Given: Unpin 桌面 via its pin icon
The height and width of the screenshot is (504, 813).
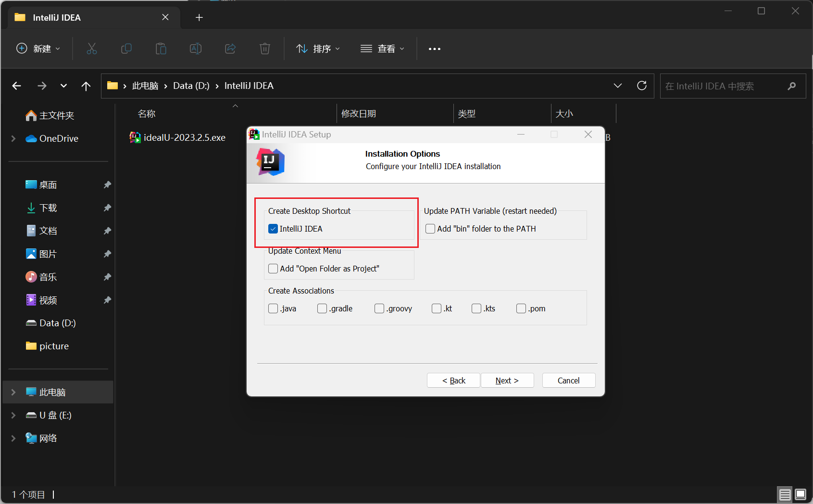Looking at the screenshot, I should coord(107,184).
